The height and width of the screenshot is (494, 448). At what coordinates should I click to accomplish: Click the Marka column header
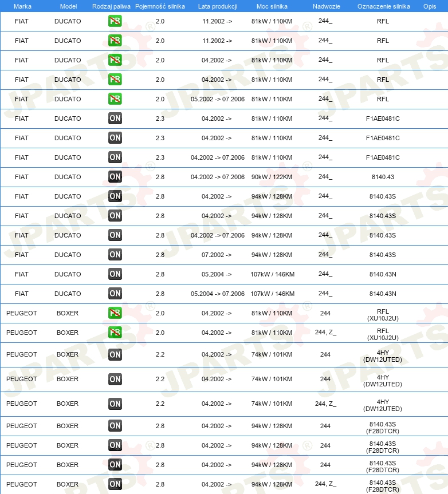(x=22, y=6)
